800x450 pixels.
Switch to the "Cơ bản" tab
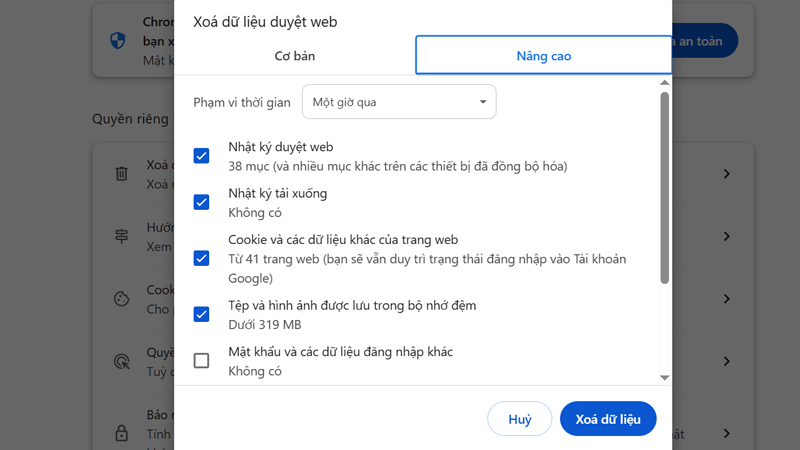point(295,56)
